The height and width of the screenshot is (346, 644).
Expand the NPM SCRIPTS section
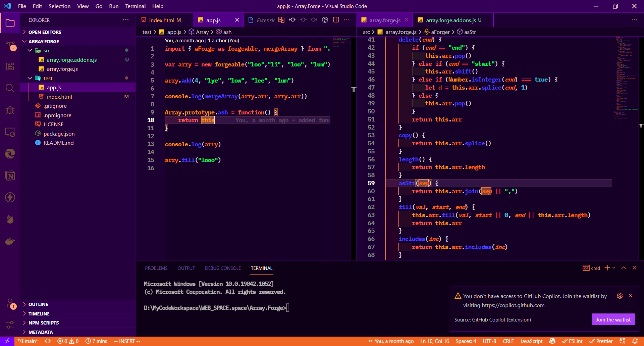pyautogui.click(x=43, y=323)
